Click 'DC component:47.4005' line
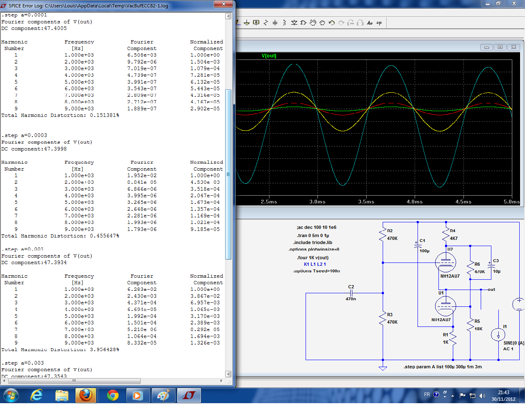 [34, 28]
